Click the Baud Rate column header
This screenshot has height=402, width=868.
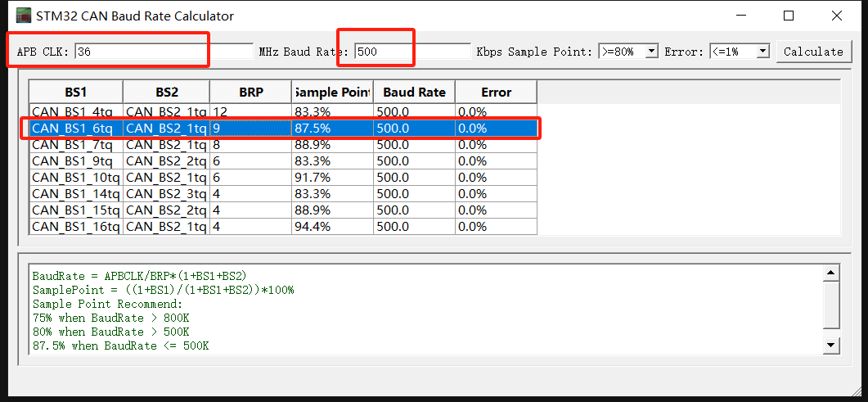pyautogui.click(x=415, y=92)
